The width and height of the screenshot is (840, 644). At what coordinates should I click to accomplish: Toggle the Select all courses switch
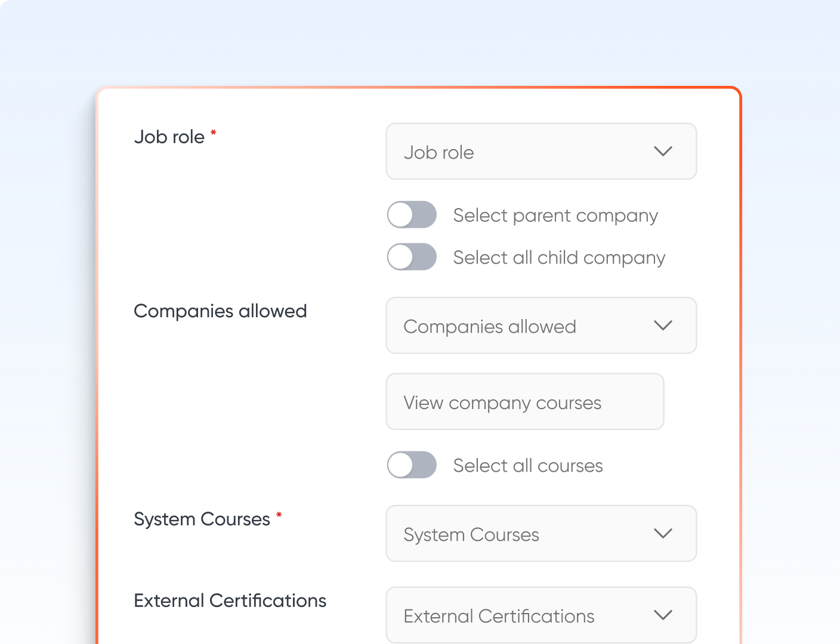[412, 465]
